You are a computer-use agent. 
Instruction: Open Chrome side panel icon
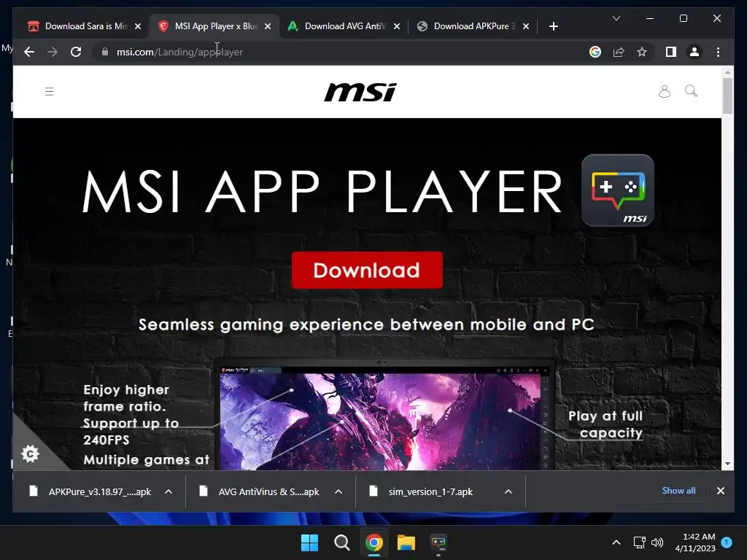pyautogui.click(x=671, y=52)
